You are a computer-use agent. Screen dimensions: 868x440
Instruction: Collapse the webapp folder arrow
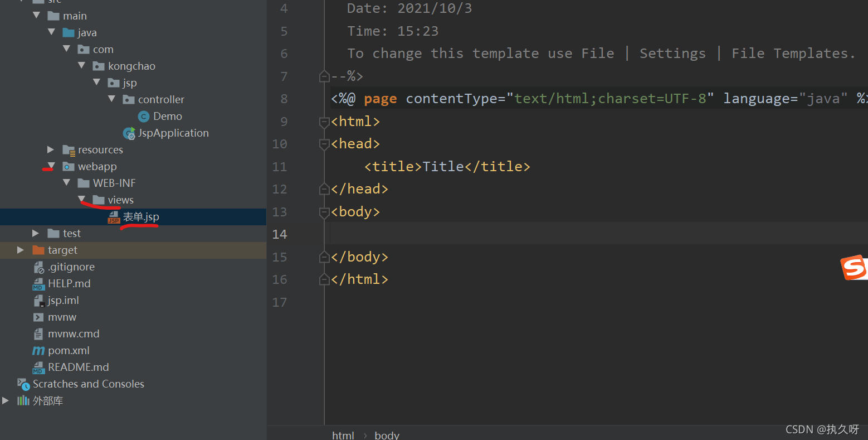[51, 166]
